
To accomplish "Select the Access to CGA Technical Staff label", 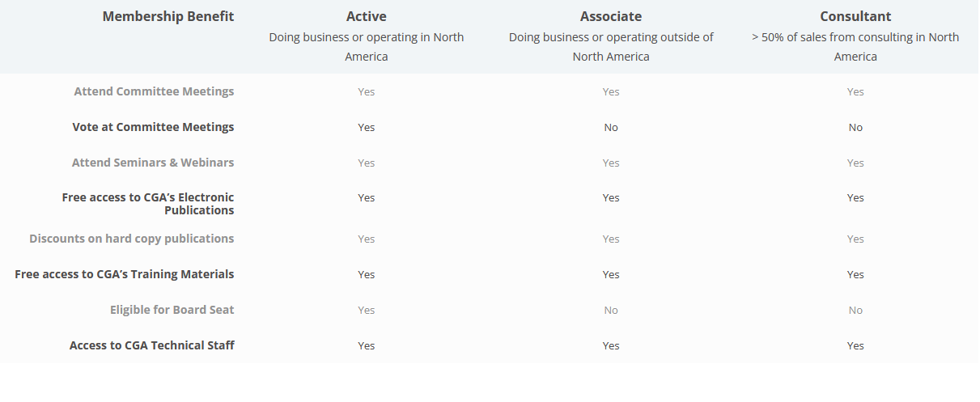I will [x=152, y=345].
